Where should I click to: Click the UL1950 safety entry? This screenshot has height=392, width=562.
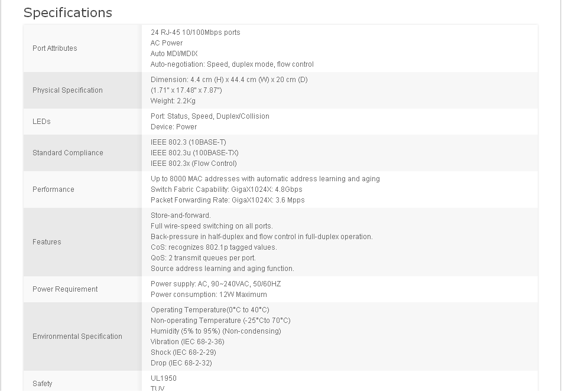pyautogui.click(x=163, y=378)
